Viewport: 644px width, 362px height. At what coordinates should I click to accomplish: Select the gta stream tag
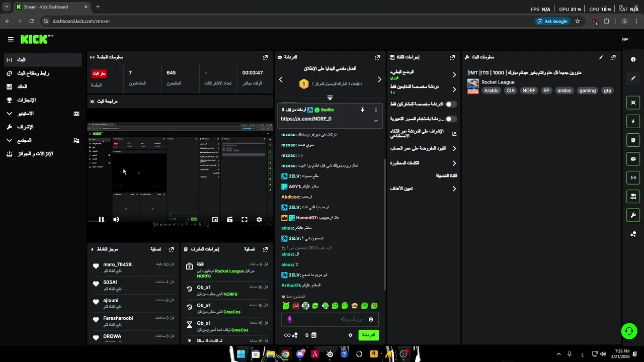[x=607, y=90]
